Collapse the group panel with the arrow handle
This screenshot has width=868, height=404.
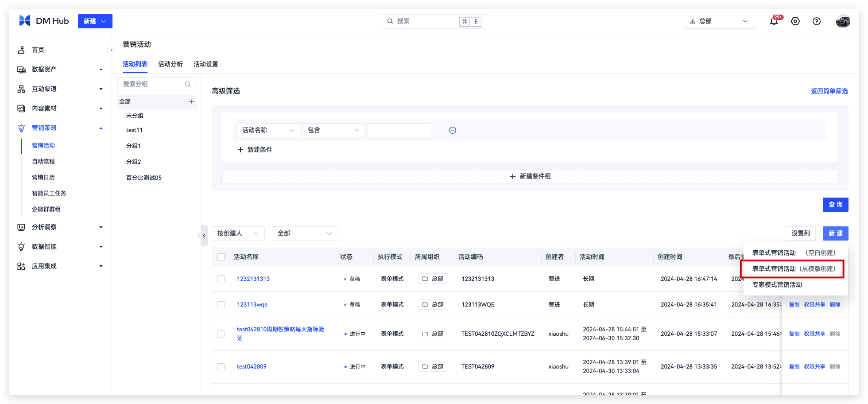pos(204,236)
